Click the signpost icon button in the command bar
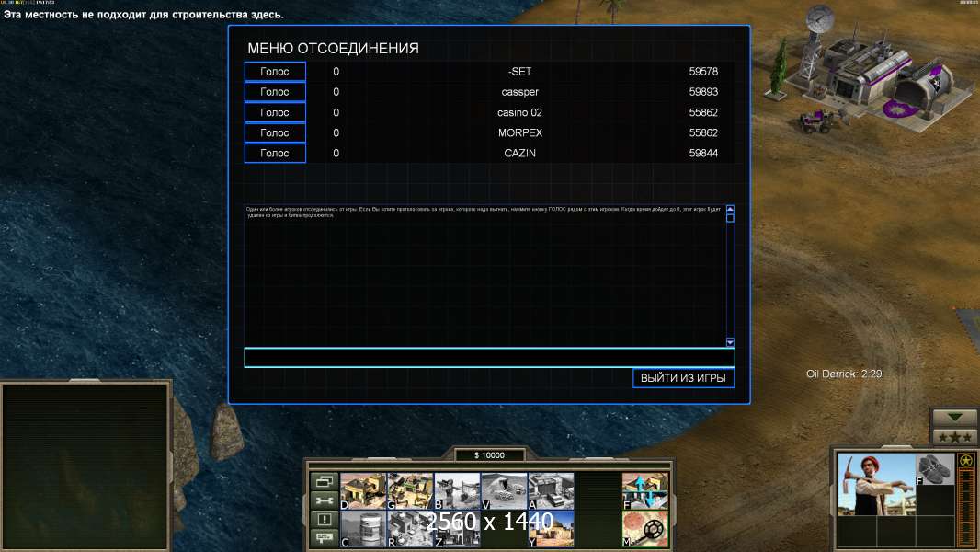Screen dimensions: 980x552 coord(324,537)
